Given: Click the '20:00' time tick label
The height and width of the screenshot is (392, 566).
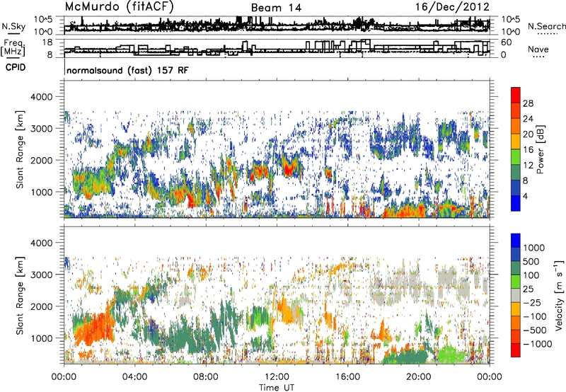Looking at the screenshot, I should [x=418, y=377].
